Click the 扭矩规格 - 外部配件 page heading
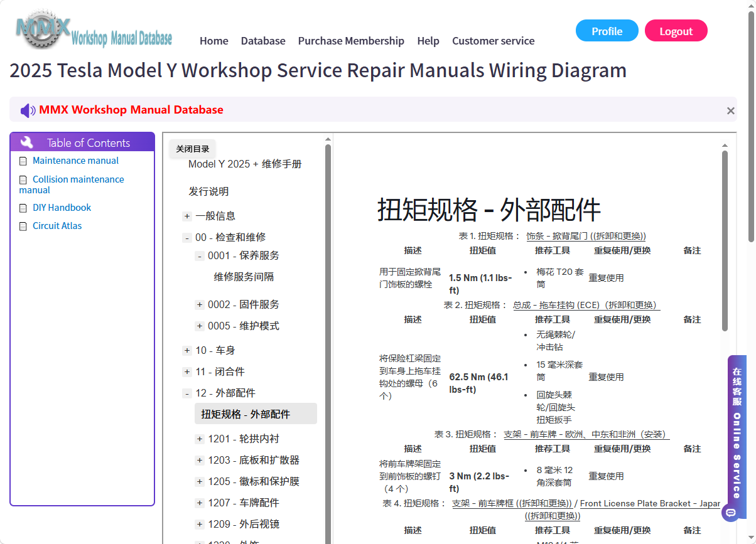This screenshot has height=544, width=756. tap(489, 210)
